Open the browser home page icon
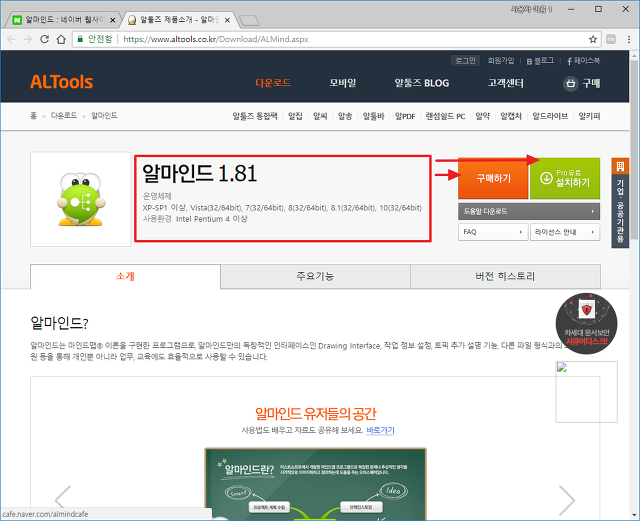 tap(61, 39)
